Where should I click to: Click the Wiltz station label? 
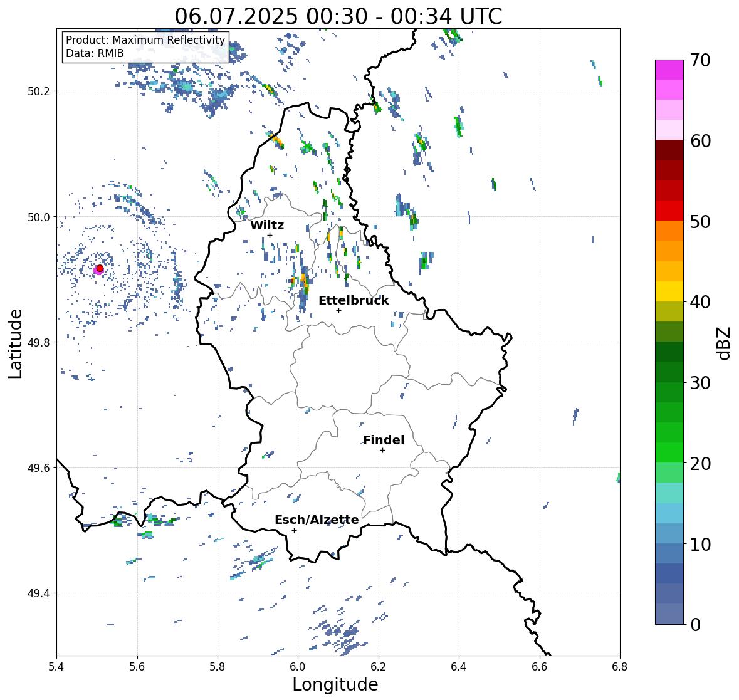click(x=267, y=225)
